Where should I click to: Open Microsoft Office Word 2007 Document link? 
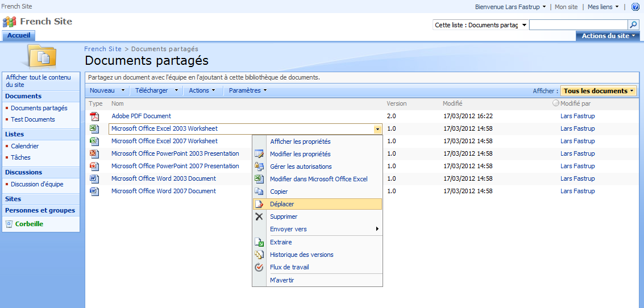164,191
